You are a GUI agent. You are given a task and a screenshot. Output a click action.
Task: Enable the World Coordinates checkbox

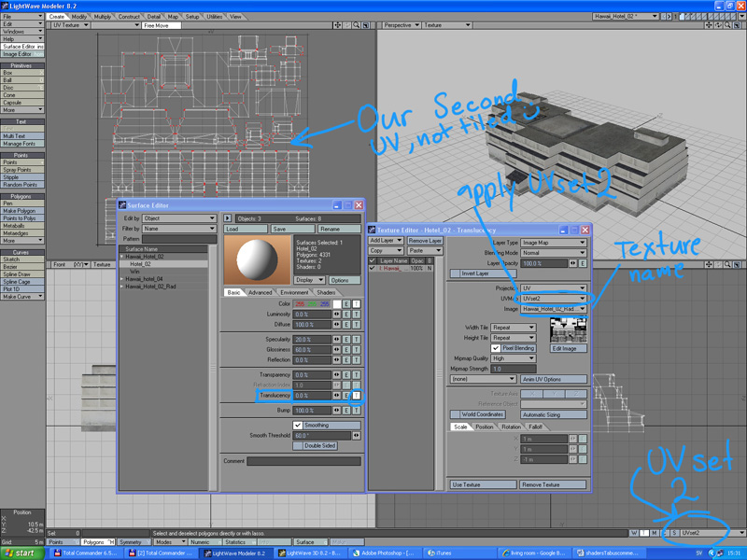coord(456,414)
